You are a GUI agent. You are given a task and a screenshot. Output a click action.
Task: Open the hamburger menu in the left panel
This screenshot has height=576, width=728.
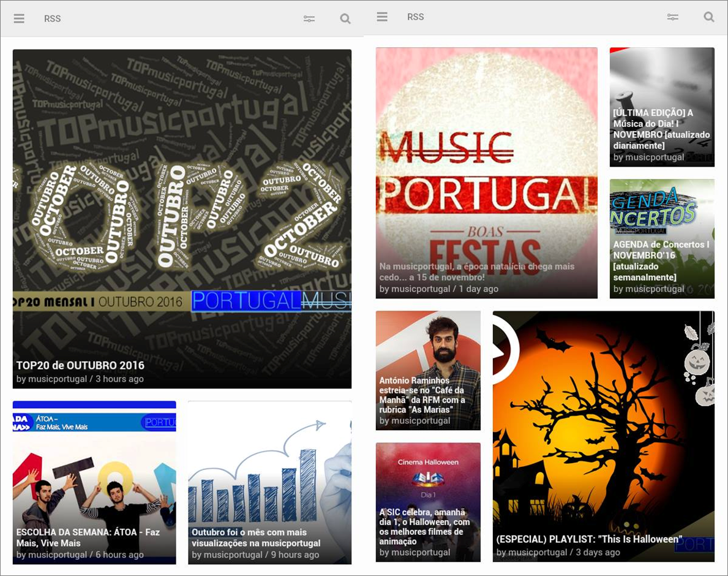point(19,18)
